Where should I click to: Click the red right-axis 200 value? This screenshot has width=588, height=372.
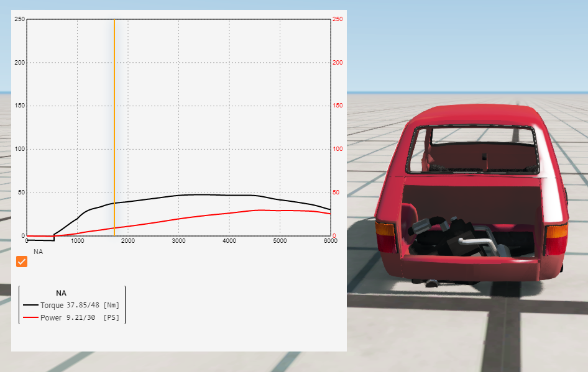pos(338,63)
